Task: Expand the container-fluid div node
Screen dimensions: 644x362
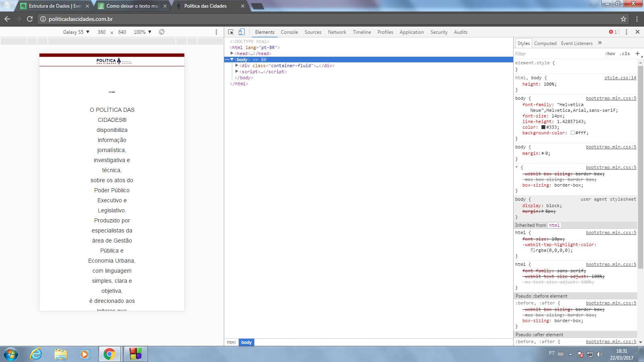Action: 237,66
